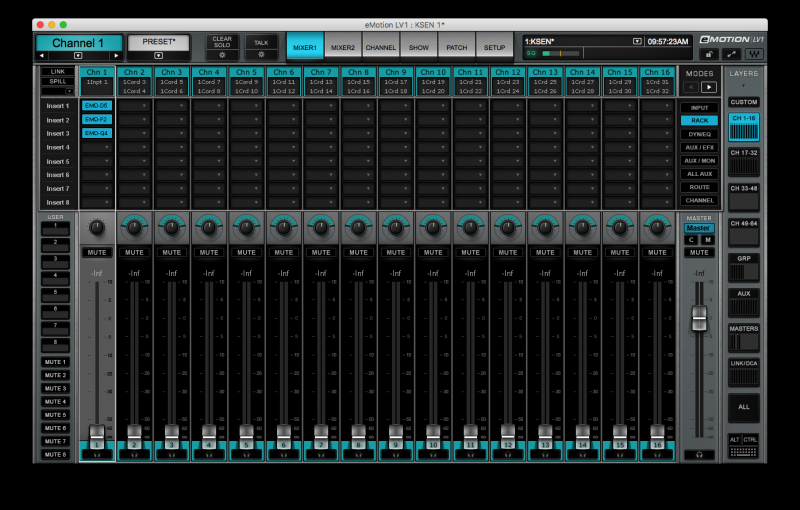Toggle MUTE 1 group button
800x510 pixels.
(55, 362)
